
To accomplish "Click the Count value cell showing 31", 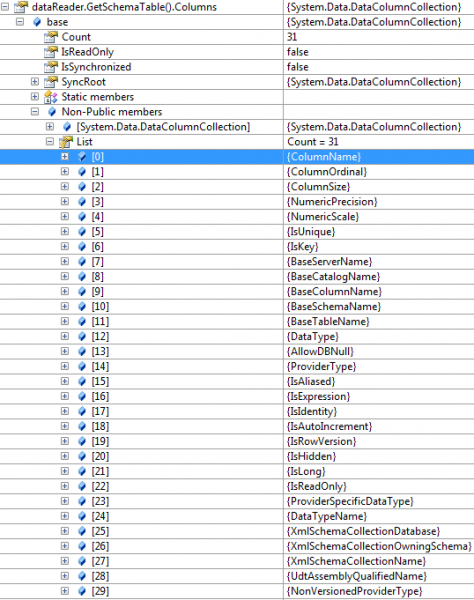I will [x=379, y=37].
